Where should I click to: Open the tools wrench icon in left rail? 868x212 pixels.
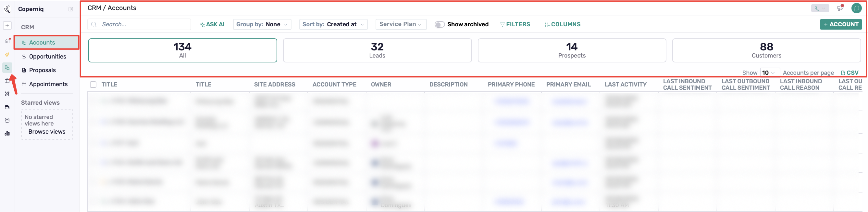point(7,94)
